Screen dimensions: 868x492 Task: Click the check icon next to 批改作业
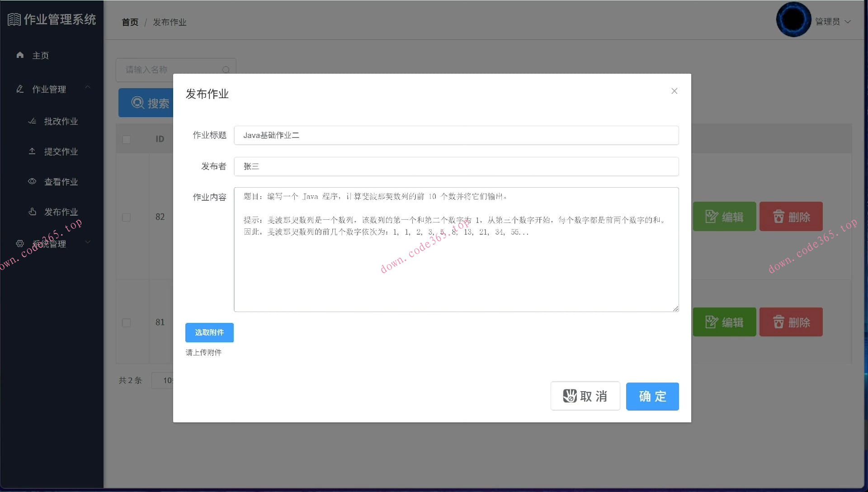click(32, 121)
